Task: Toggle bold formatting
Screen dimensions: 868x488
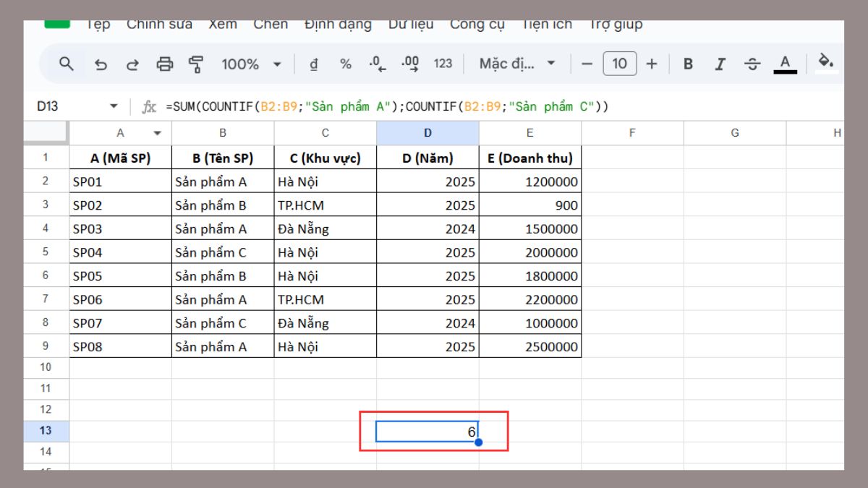Action: 687,64
